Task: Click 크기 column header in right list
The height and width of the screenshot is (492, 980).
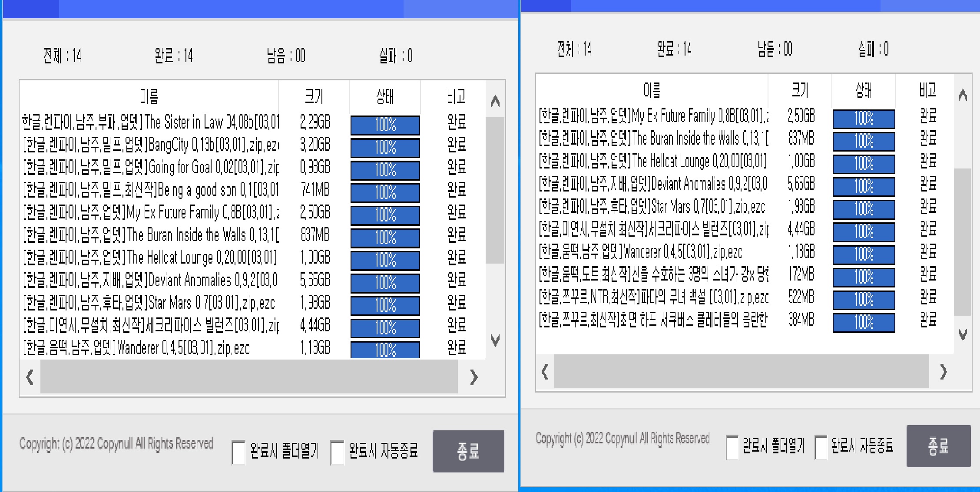Action: (800, 90)
